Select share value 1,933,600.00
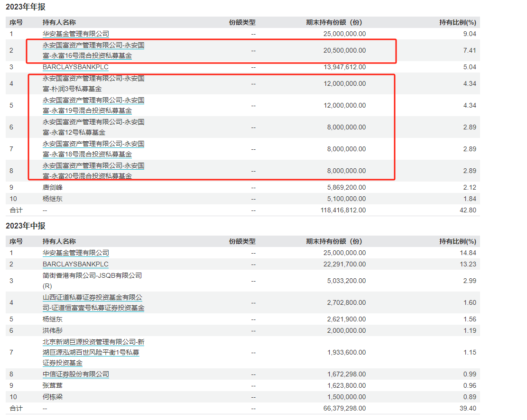527x420 pixels. 347,353
